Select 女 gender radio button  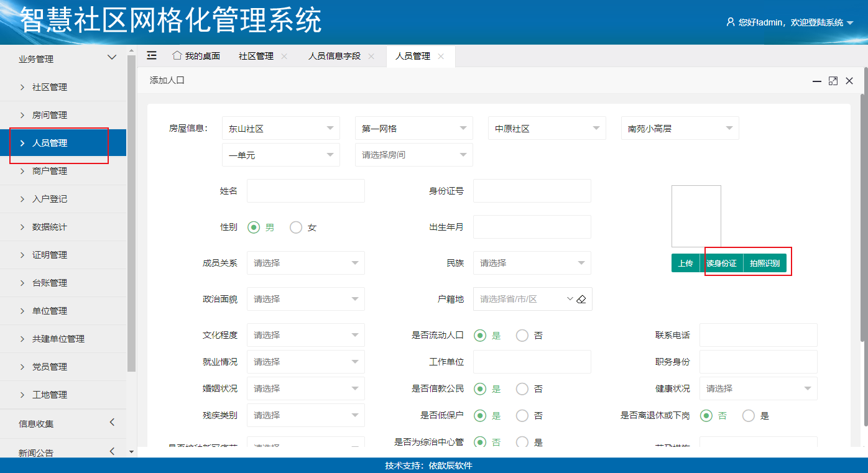point(296,227)
